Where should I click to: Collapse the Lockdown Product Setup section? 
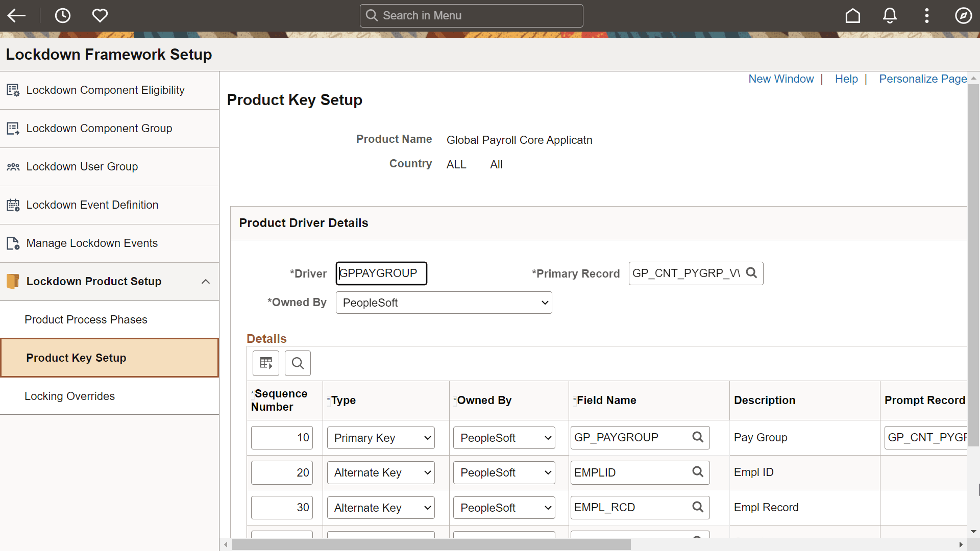[206, 281]
